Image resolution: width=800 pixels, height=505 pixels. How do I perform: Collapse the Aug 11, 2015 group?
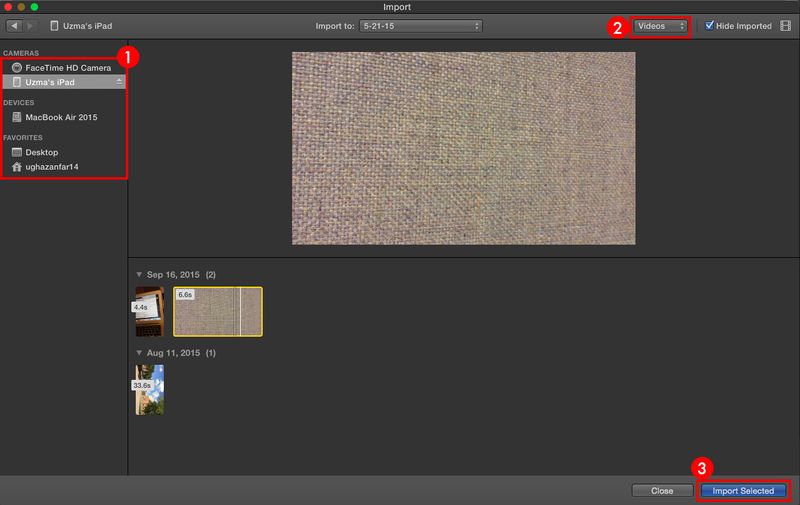click(138, 353)
